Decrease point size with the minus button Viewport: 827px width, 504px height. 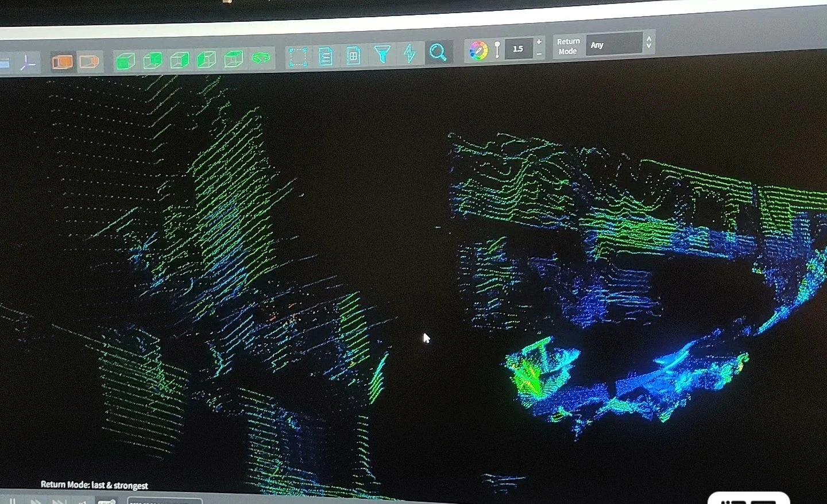pos(539,54)
